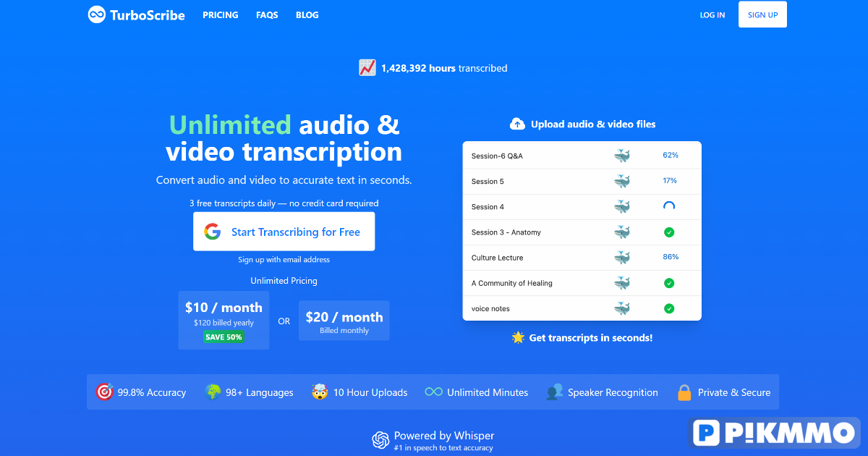The height and width of the screenshot is (456, 868).
Task: Click the Speaker Recognition label
Action: point(613,392)
